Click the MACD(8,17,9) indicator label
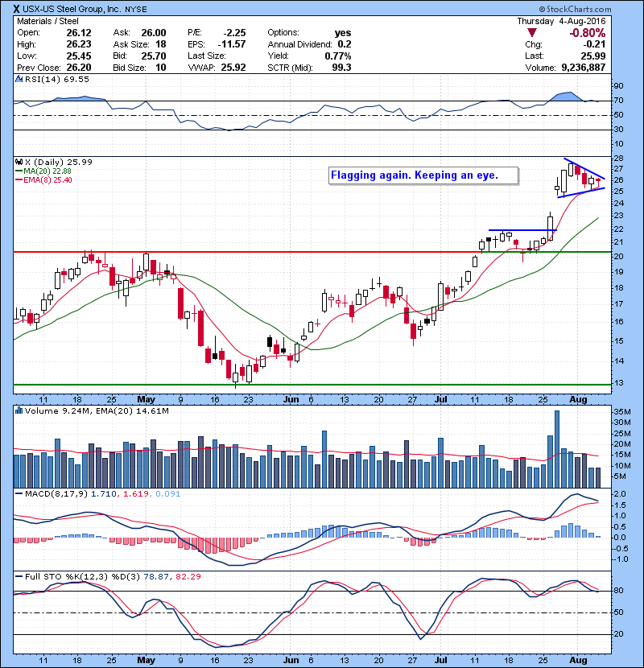The width and height of the screenshot is (644, 668). point(56,494)
